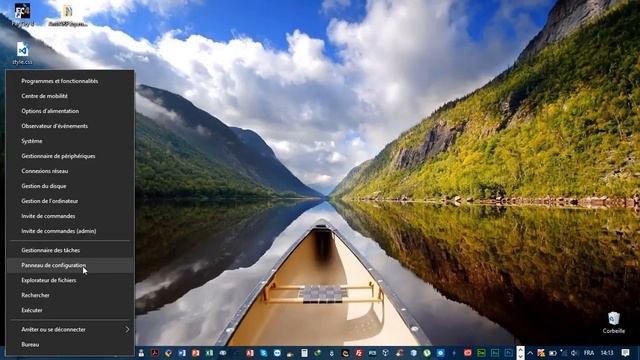Choose Exécuter from the menu
This screenshot has height=360, width=640.
(x=70, y=310)
